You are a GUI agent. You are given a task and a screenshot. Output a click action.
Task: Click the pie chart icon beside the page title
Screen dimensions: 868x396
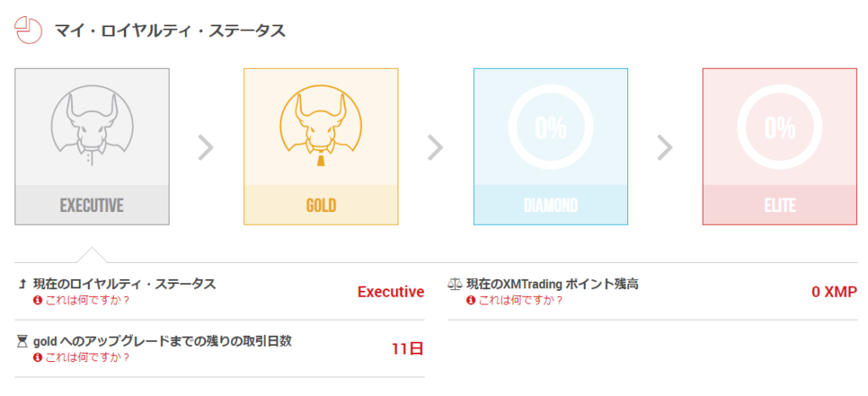click(x=28, y=30)
